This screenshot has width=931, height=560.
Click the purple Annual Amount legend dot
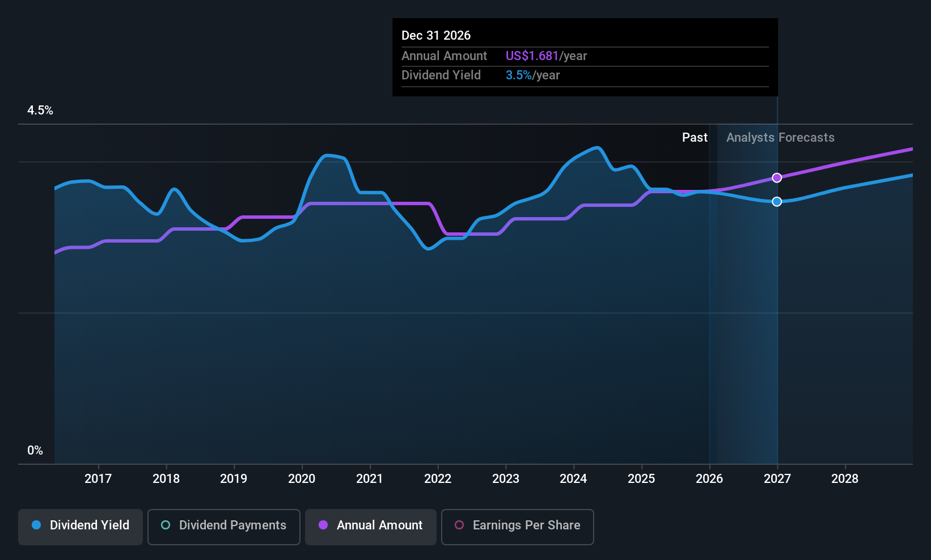pos(323,525)
